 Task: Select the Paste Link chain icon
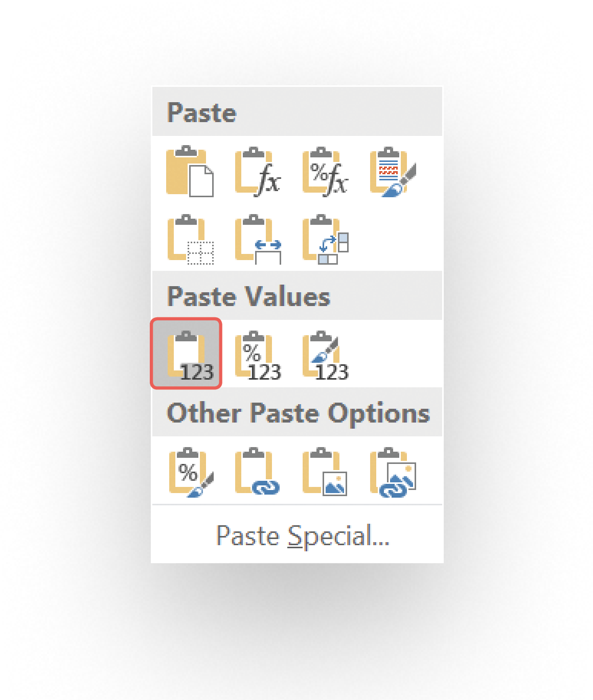click(x=258, y=472)
